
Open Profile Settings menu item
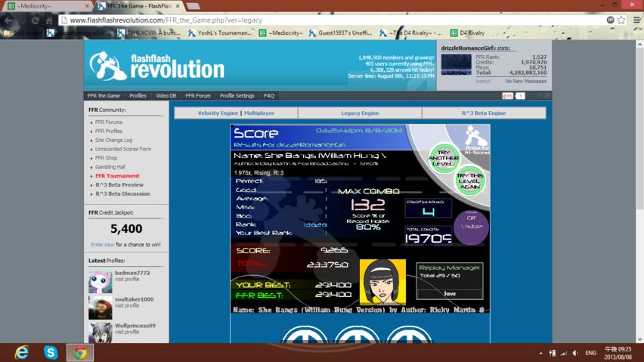pyautogui.click(x=237, y=96)
